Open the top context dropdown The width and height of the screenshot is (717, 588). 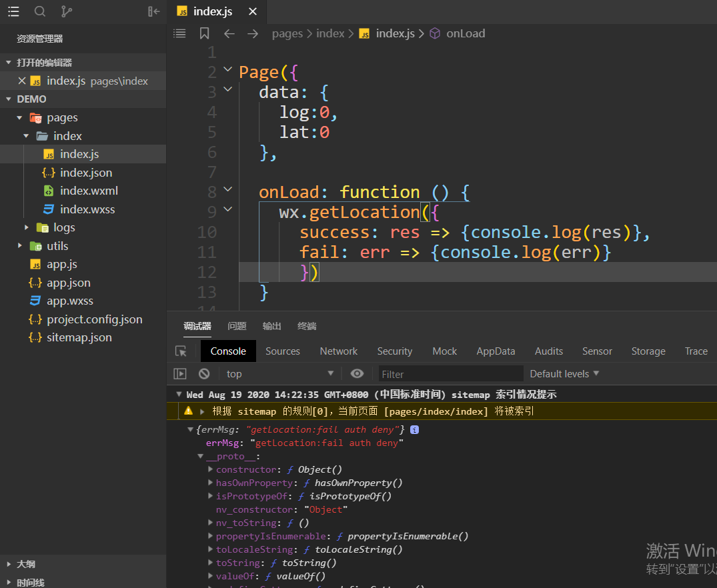pyautogui.click(x=280, y=373)
